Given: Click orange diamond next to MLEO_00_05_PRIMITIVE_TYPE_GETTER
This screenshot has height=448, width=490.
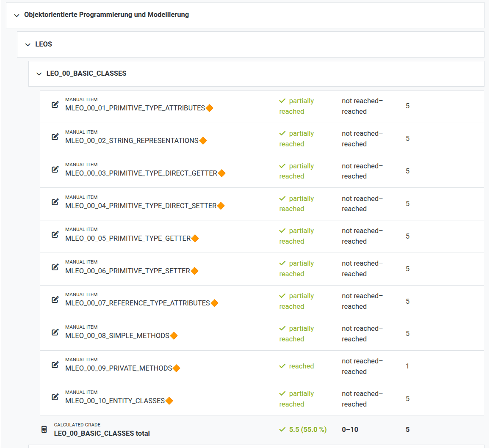Looking at the screenshot, I should (x=195, y=239).
